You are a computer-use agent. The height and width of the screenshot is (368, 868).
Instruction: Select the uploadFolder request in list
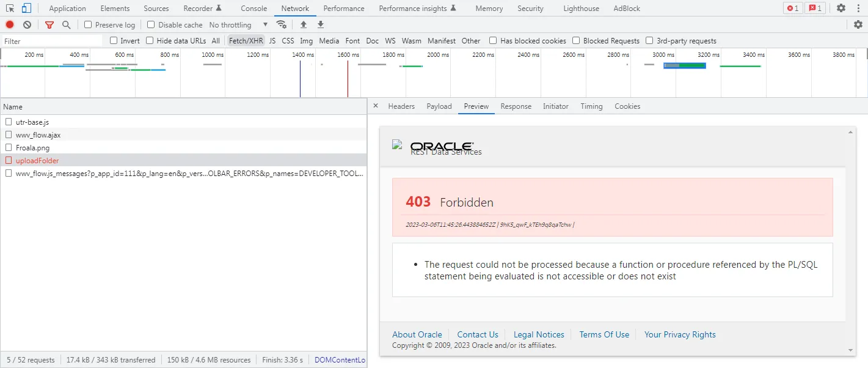coord(37,160)
